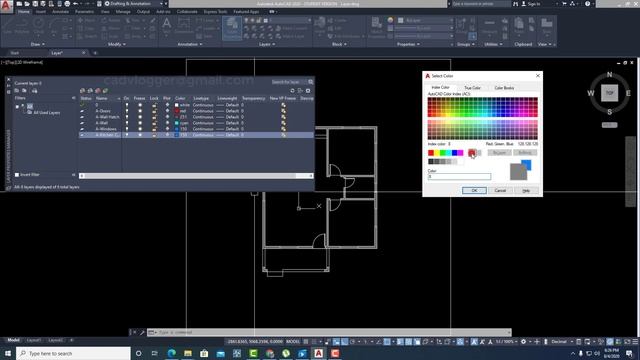This screenshot has width=640, height=360.
Task: Click New Property Filter icon
Action: coord(17,91)
